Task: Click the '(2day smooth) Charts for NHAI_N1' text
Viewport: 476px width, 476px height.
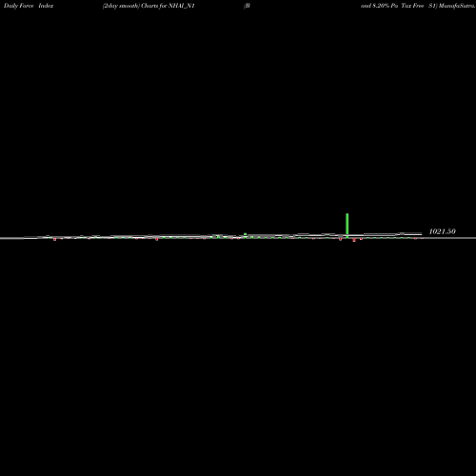Action: (x=149, y=6)
